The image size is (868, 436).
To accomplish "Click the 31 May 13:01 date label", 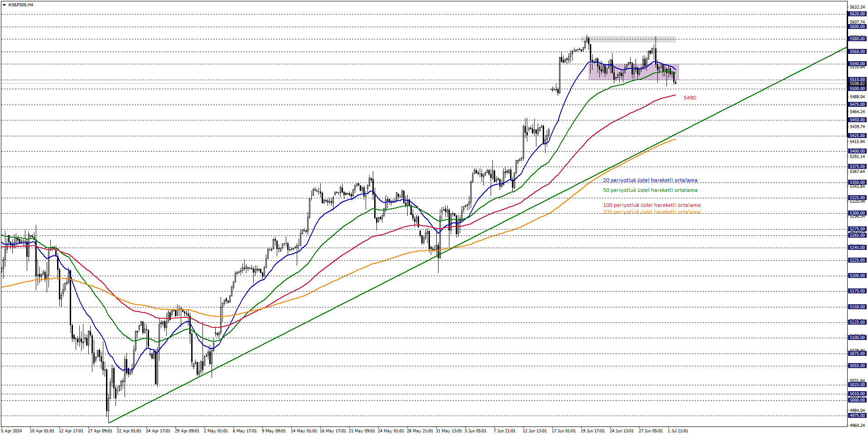I will (x=449, y=431).
